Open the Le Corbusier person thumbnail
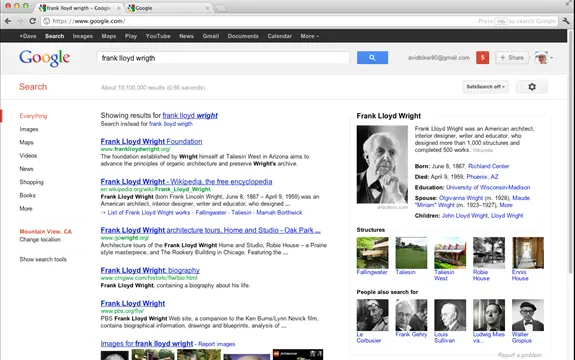 372,315
